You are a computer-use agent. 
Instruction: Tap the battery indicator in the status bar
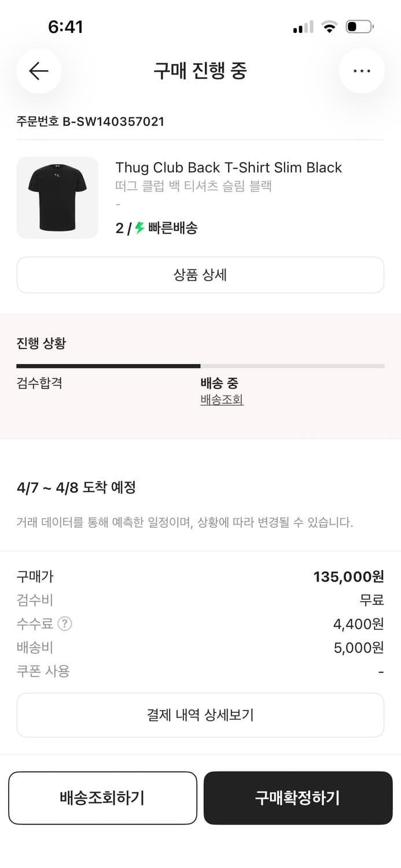click(359, 26)
